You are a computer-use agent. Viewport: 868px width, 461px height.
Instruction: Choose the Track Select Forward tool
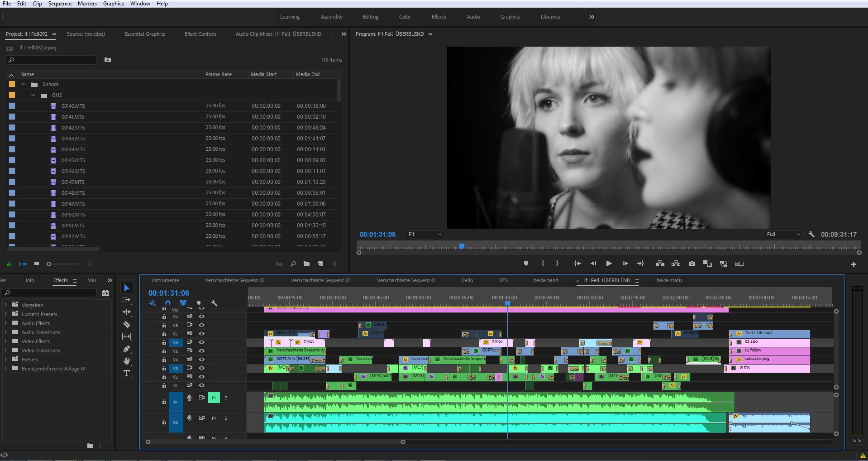[127, 300]
